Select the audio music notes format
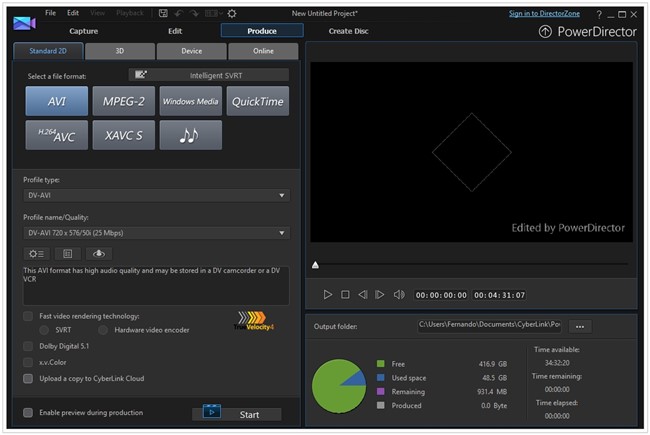 pyautogui.click(x=191, y=135)
